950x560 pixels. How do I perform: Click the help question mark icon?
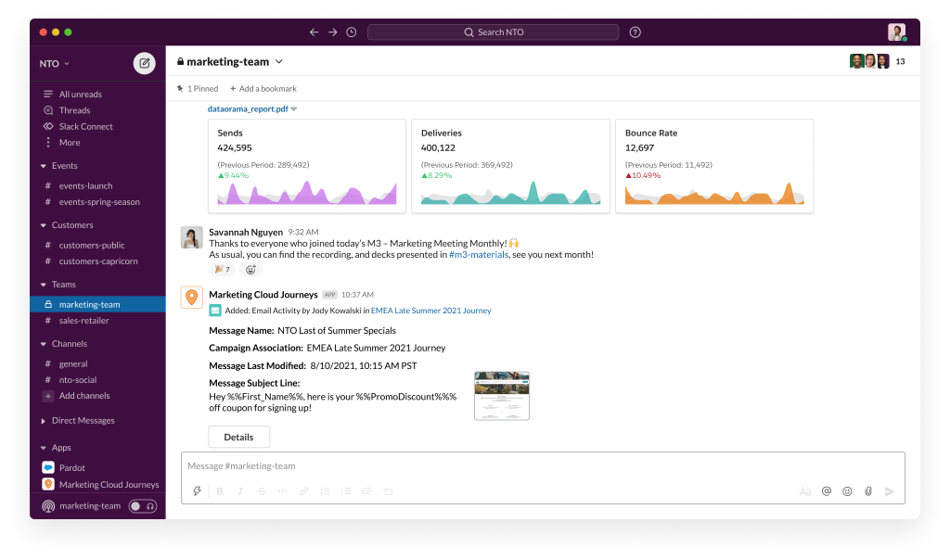[x=635, y=32]
